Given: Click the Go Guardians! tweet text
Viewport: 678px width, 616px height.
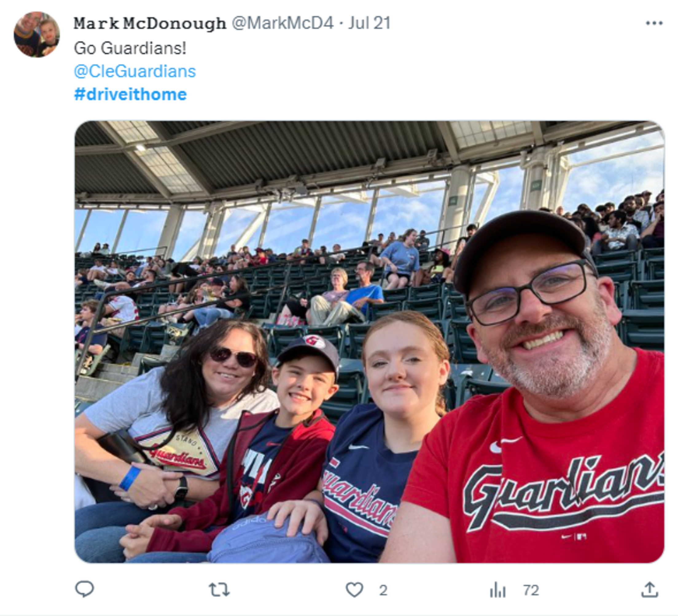Looking at the screenshot, I should pos(130,48).
